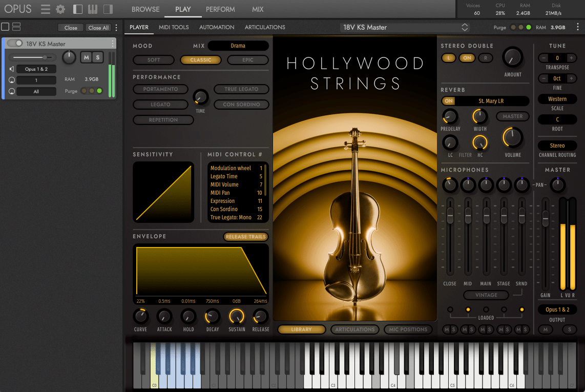
Task: Toggle the right sidebar panel icon
Action: (x=108, y=9)
